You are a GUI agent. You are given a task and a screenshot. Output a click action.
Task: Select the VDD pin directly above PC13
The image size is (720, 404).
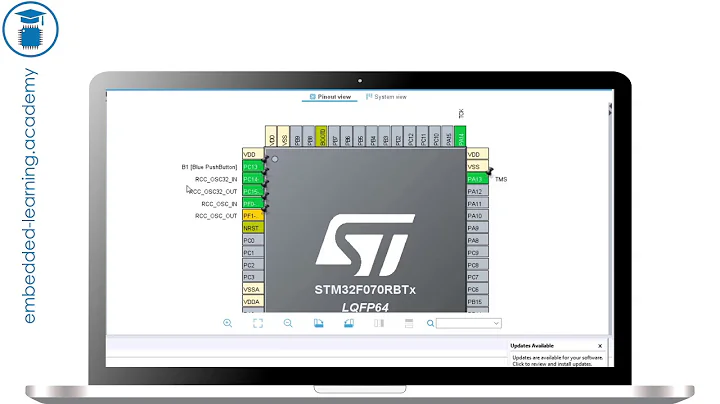tap(253, 154)
